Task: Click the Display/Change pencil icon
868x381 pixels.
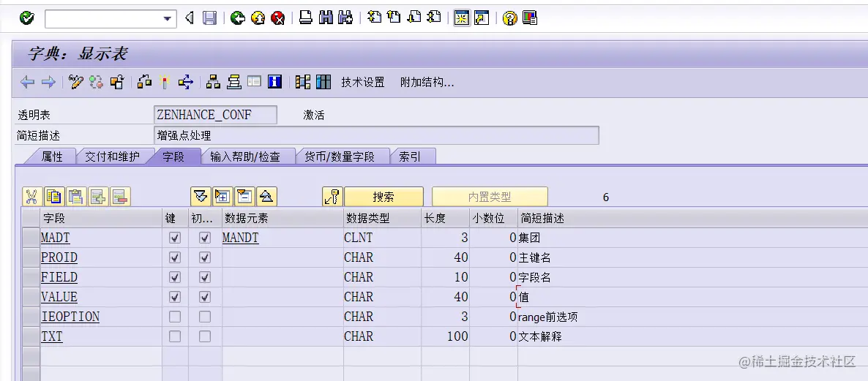Action: (75, 83)
